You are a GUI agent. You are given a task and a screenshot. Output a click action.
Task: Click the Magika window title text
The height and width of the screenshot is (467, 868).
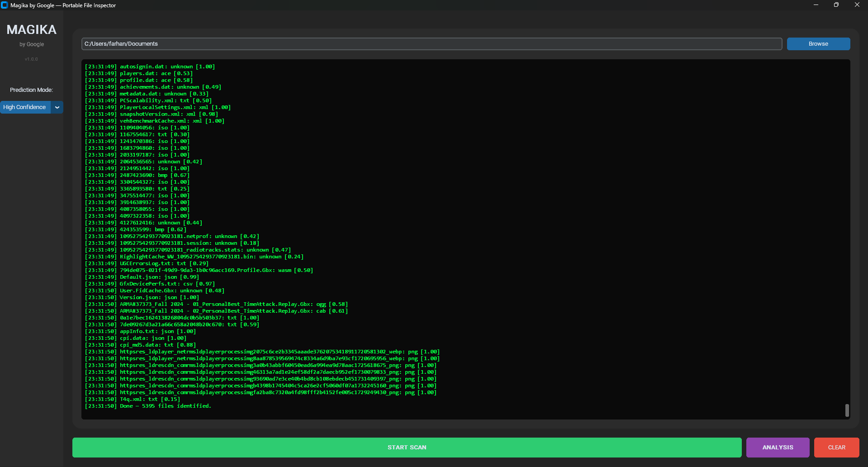click(63, 5)
